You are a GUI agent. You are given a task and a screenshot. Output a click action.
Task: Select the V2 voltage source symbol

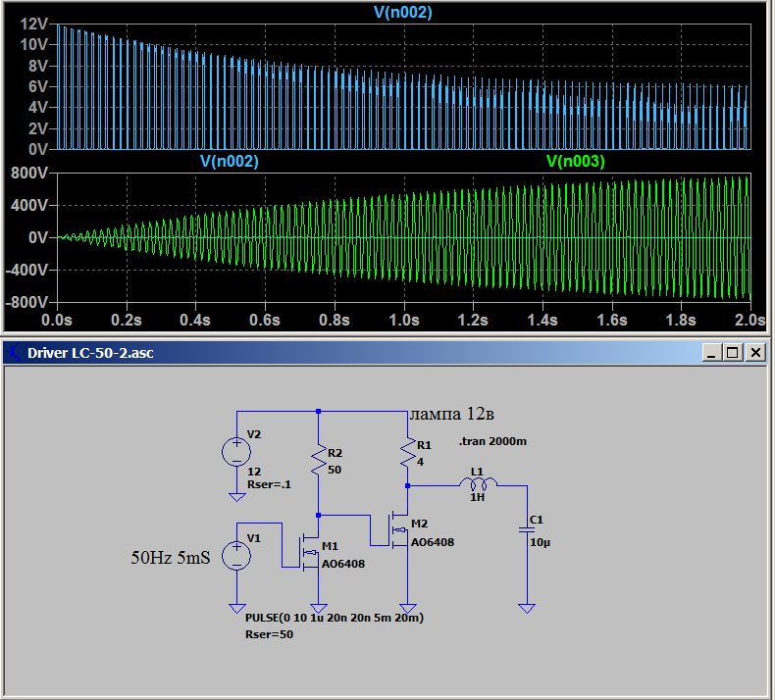click(236, 451)
